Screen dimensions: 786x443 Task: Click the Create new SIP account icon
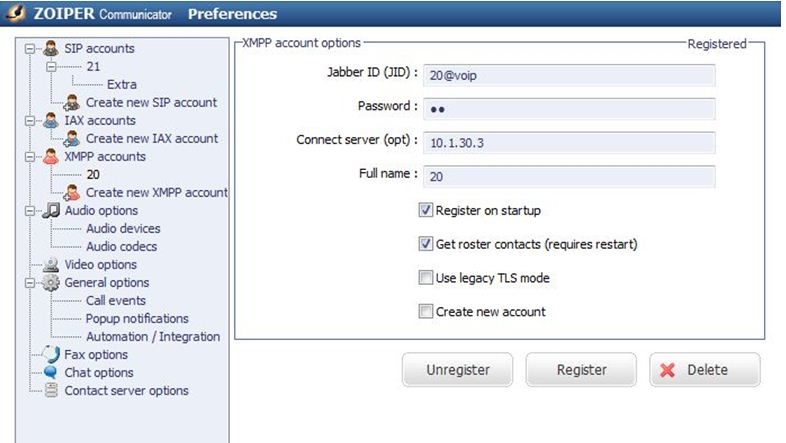[x=72, y=102]
